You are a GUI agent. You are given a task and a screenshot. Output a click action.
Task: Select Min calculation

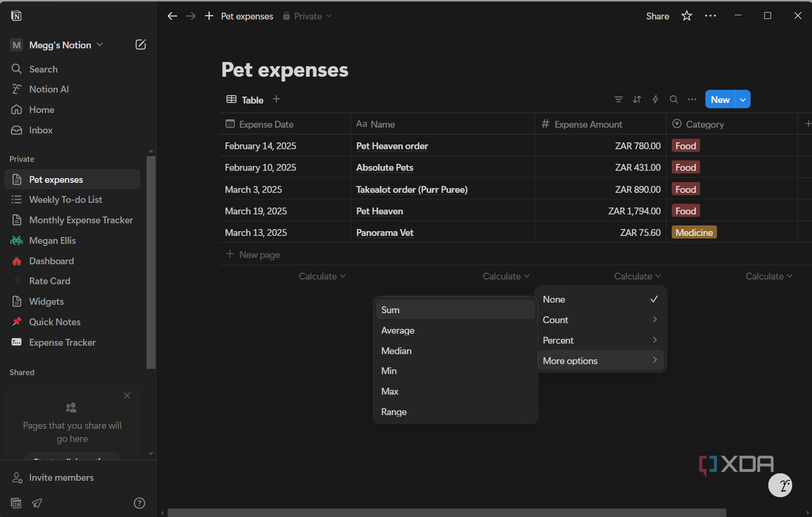pyautogui.click(x=455, y=371)
